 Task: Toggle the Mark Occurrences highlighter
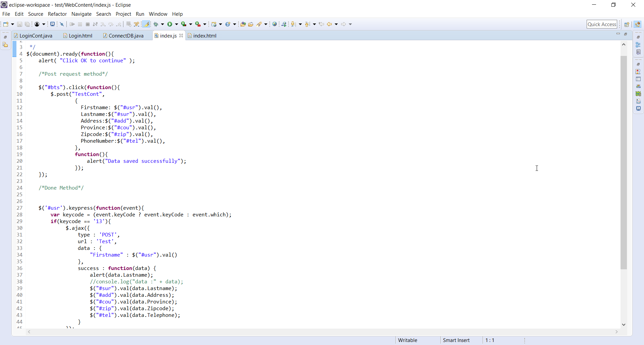pyautogui.click(x=147, y=24)
